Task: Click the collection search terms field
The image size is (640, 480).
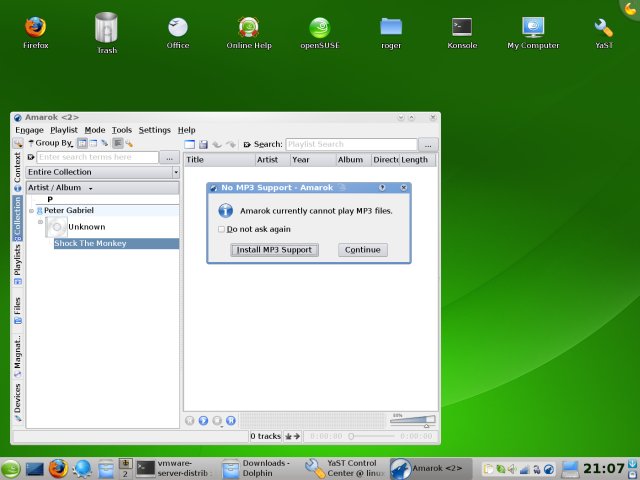Action: pos(98,157)
